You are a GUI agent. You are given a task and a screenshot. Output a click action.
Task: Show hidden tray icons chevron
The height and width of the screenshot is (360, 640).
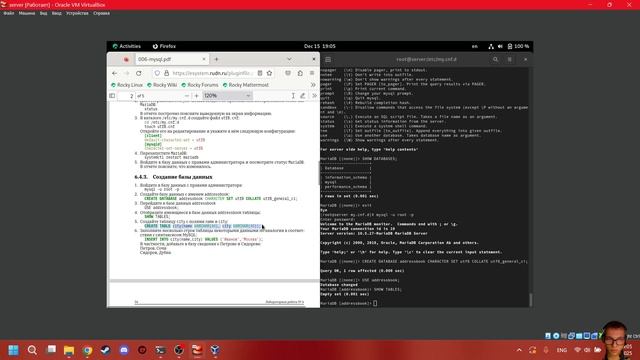519,350
